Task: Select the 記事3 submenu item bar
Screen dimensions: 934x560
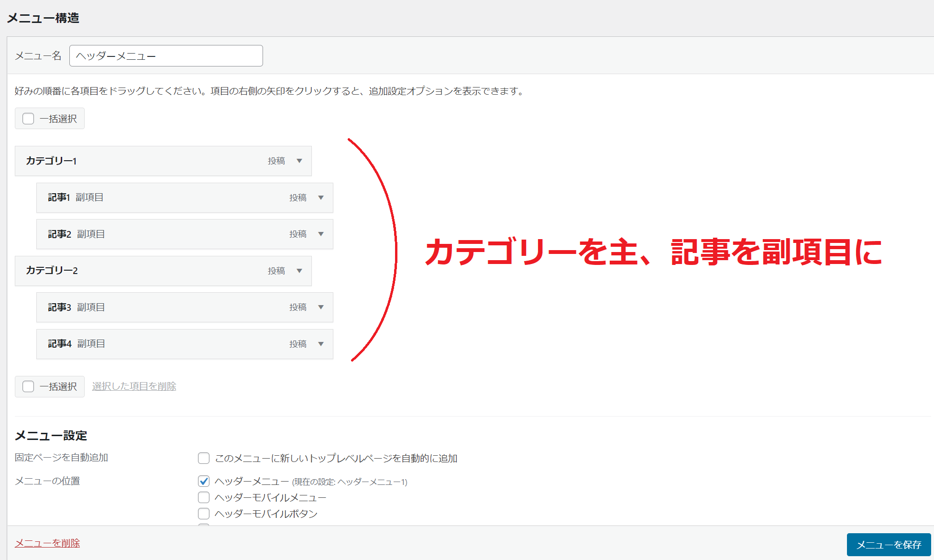Action: coord(185,307)
